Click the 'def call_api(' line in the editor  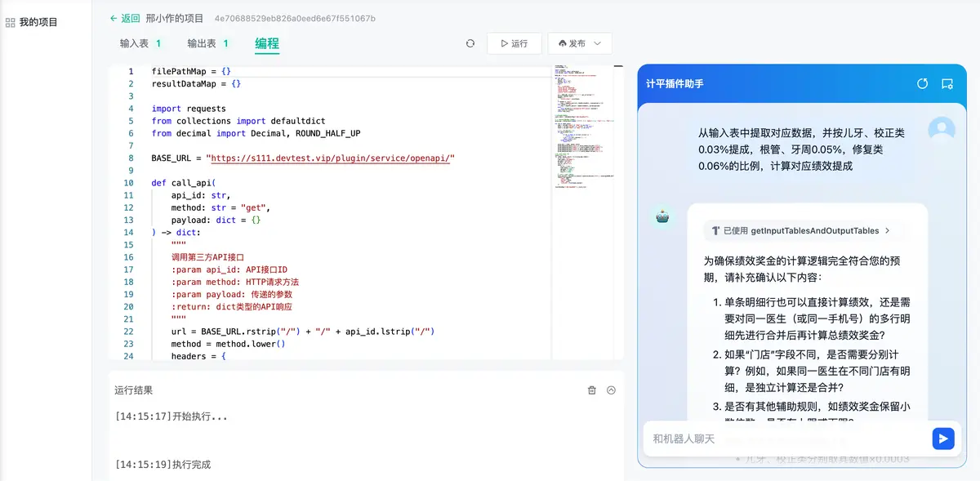184,183
